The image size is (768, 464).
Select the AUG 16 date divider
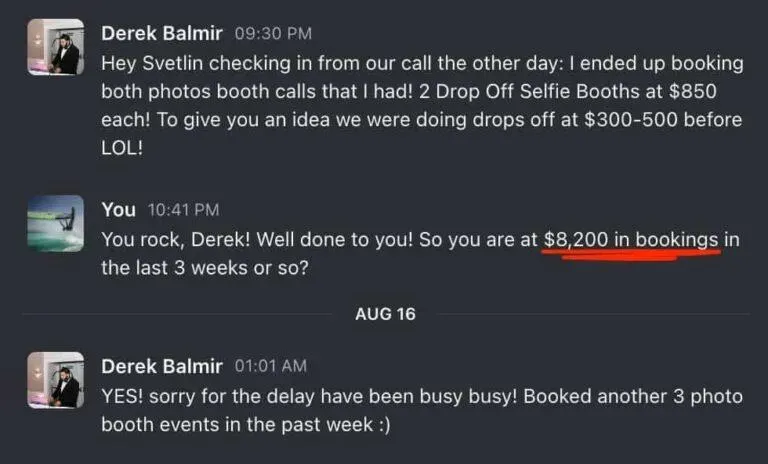[x=385, y=314]
